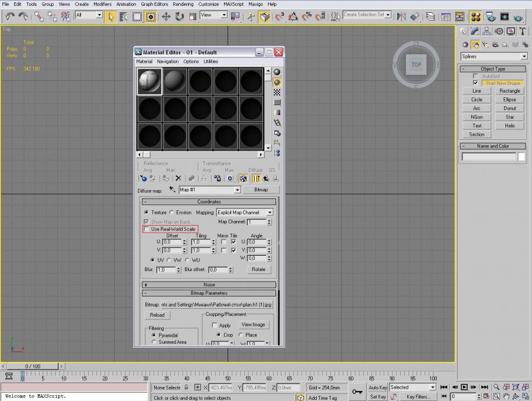Toggle Background checker icon in Material Editor
Image resolution: width=532 pixels, height=401 pixels.
(x=277, y=93)
